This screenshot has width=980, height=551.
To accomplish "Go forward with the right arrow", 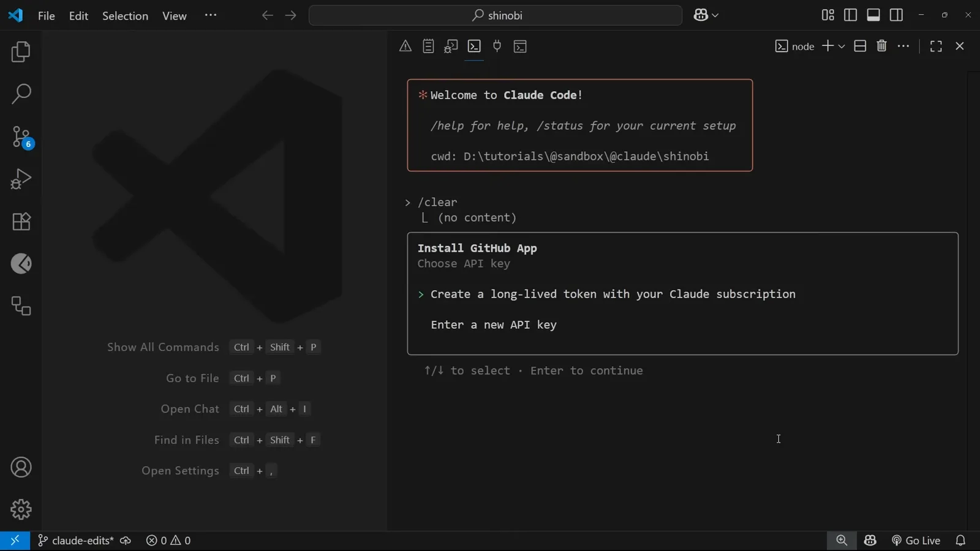I will click(291, 15).
